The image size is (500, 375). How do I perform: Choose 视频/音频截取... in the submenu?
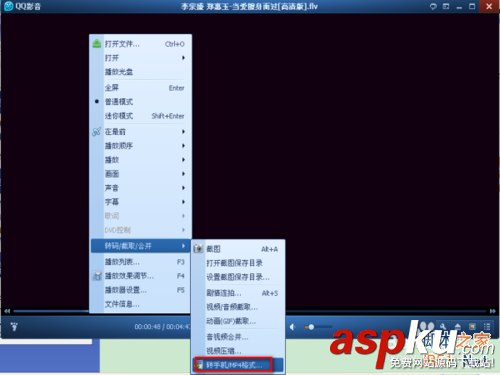(238, 307)
